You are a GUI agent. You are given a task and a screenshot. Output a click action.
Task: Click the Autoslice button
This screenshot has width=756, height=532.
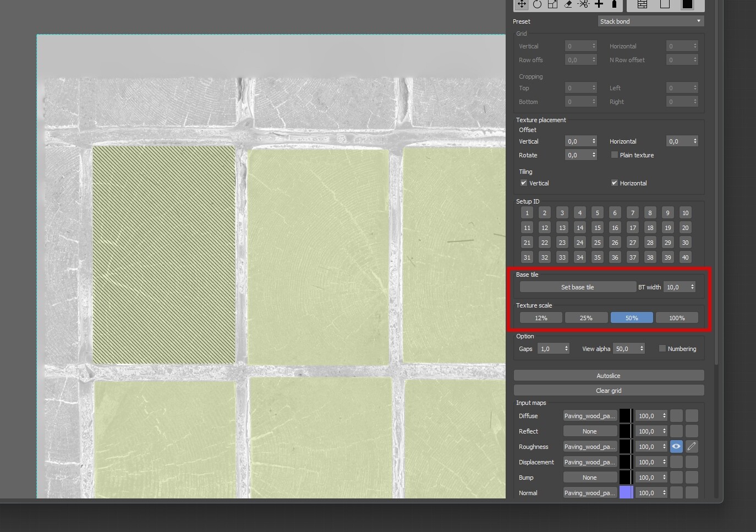[609, 376]
